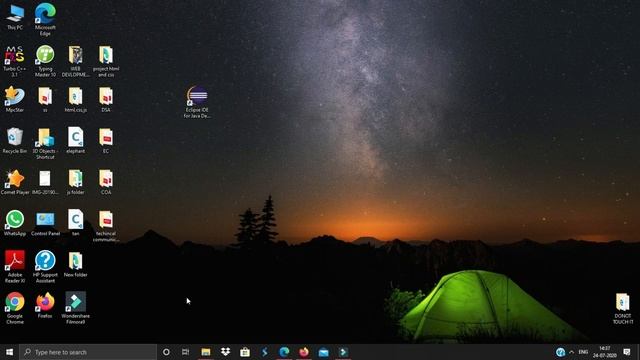Select the Control Panel icon
The height and width of the screenshot is (360, 640).
[45, 223]
